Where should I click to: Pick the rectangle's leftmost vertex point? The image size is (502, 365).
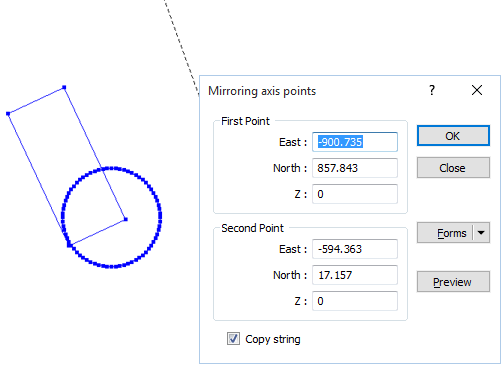[8, 114]
